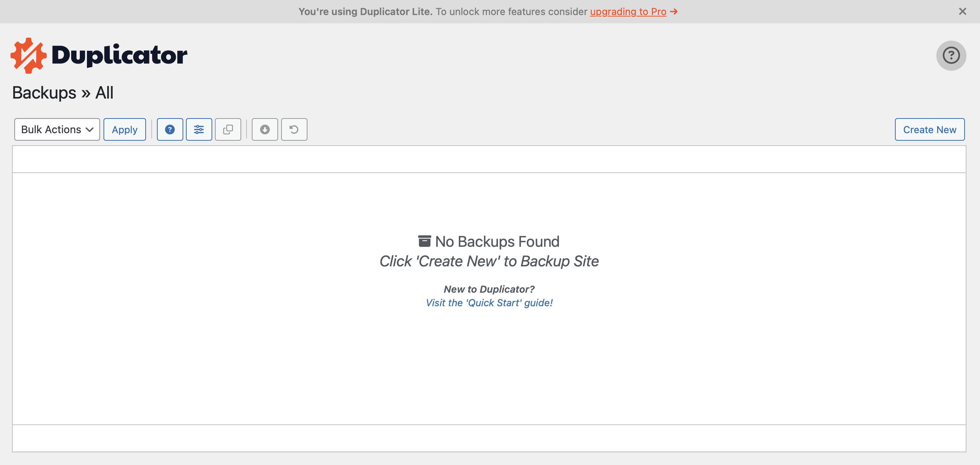
Task: Click the restore/refresh icon in toolbar
Action: pos(294,129)
